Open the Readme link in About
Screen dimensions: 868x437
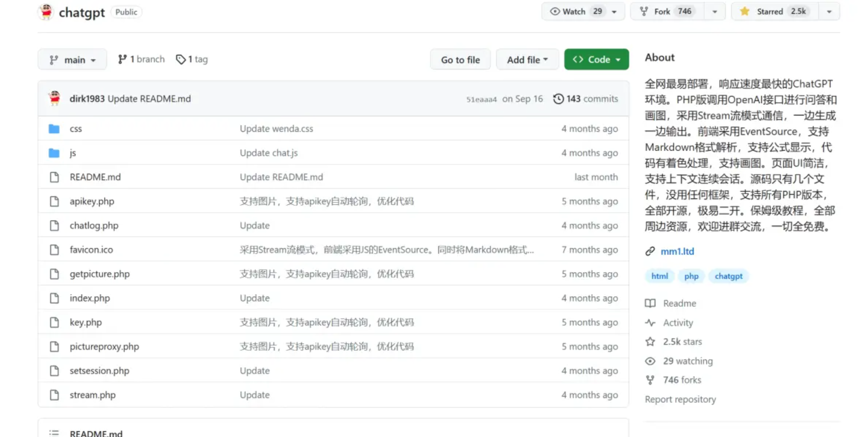[x=680, y=303]
